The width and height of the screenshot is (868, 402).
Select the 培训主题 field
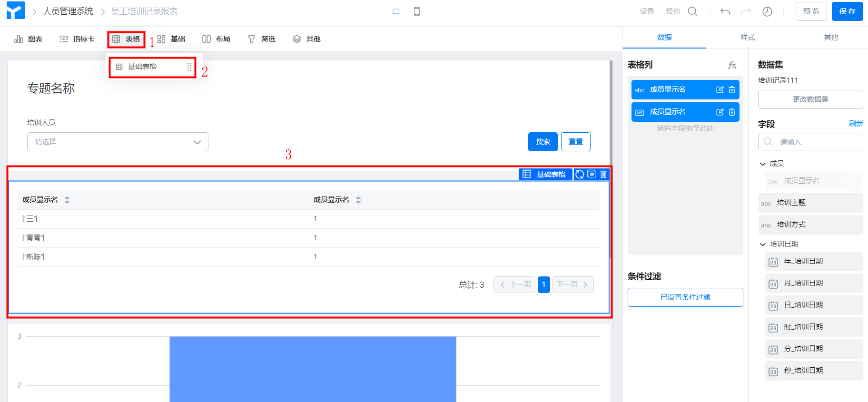click(x=810, y=203)
